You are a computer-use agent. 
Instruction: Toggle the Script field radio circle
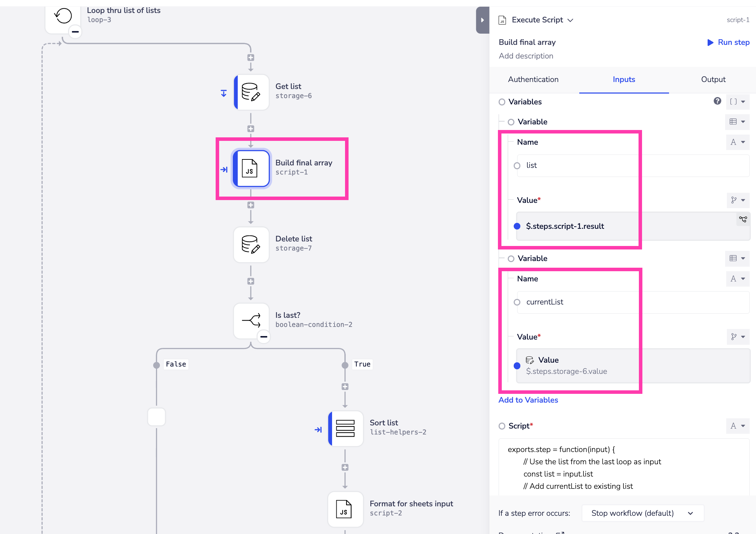(x=502, y=426)
